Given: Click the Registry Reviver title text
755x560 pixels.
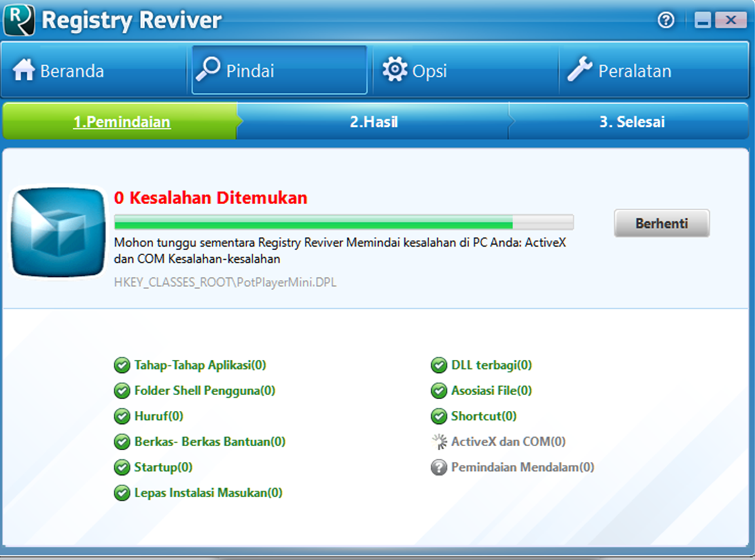Looking at the screenshot, I should [132, 20].
